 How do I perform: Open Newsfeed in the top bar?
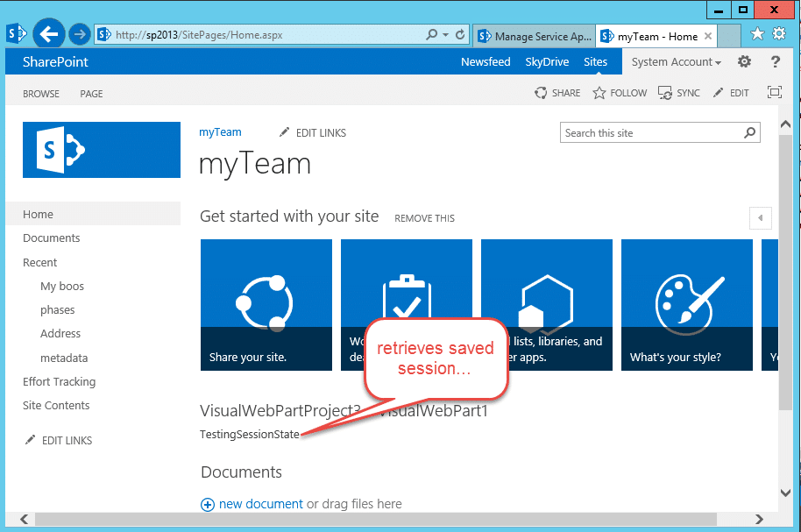tap(486, 62)
